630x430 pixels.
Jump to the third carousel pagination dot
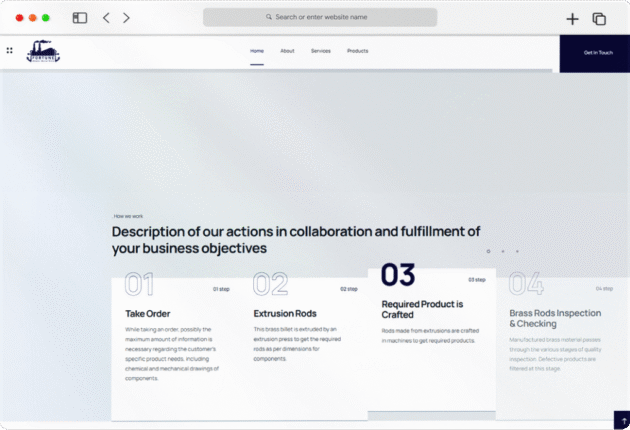pos(517,251)
